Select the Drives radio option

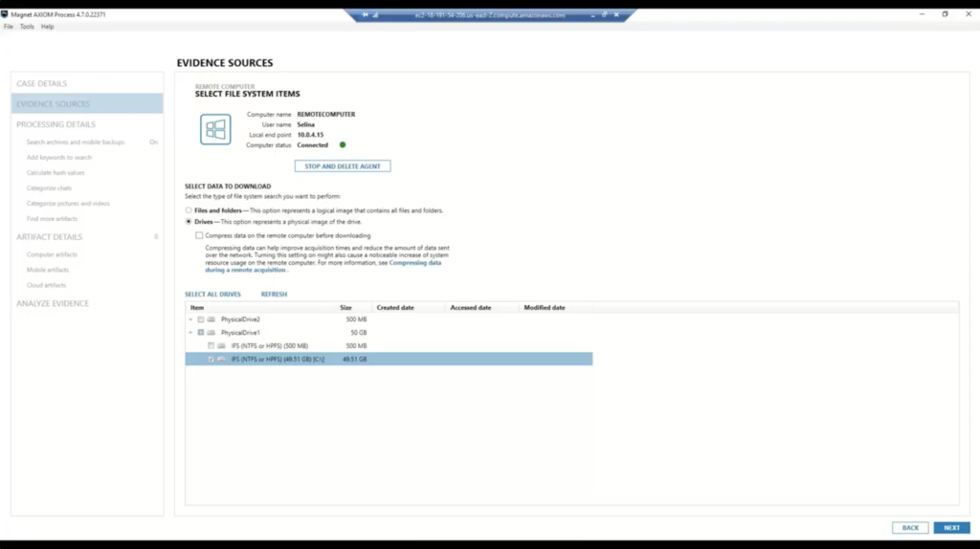(x=189, y=222)
